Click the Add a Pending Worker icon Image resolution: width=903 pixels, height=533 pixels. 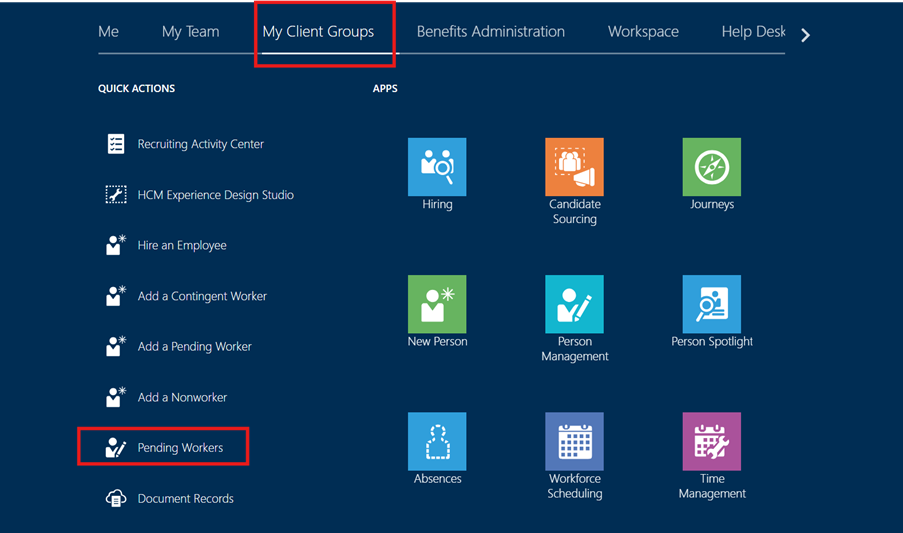tap(116, 347)
